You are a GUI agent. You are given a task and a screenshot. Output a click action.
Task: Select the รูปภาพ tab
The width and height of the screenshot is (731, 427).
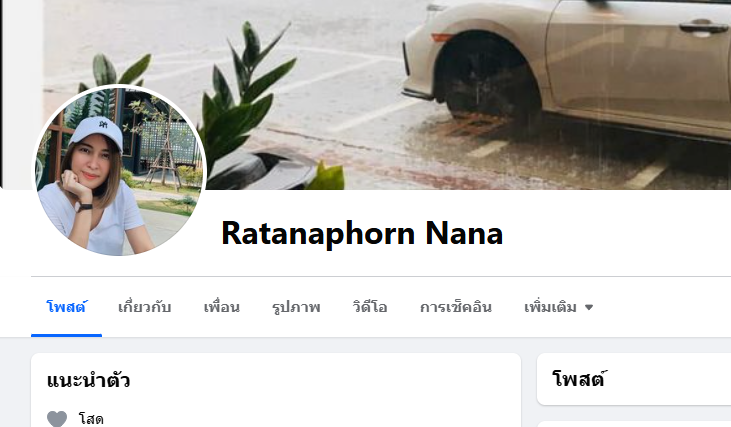tap(296, 307)
